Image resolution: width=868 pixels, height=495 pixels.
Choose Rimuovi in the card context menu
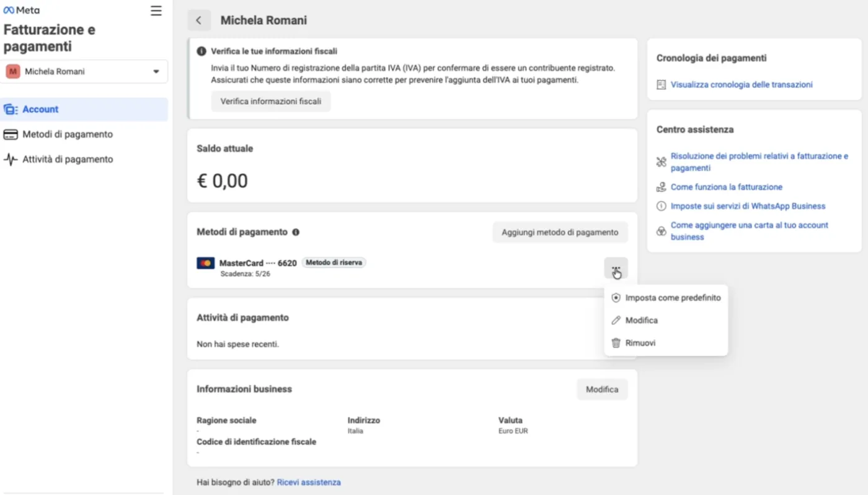point(666,342)
